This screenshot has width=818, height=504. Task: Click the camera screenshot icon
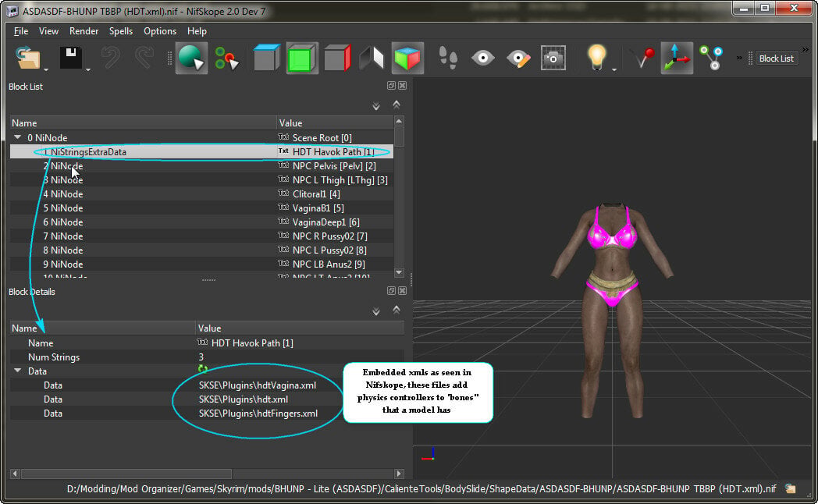553,58
